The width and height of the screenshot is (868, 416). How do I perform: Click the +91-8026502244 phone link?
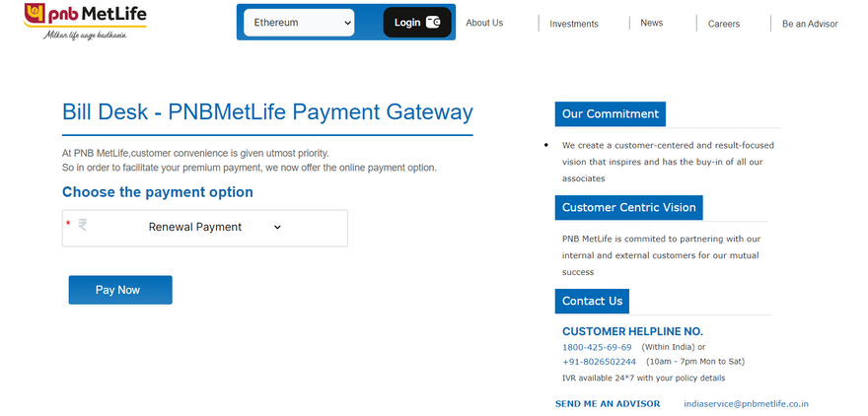pos(599,362)
